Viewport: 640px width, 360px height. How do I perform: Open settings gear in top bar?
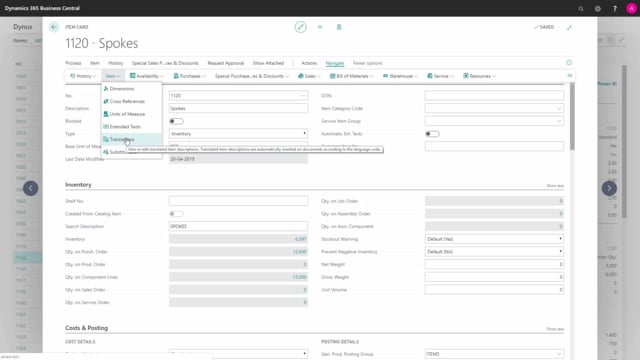(598, 8)
